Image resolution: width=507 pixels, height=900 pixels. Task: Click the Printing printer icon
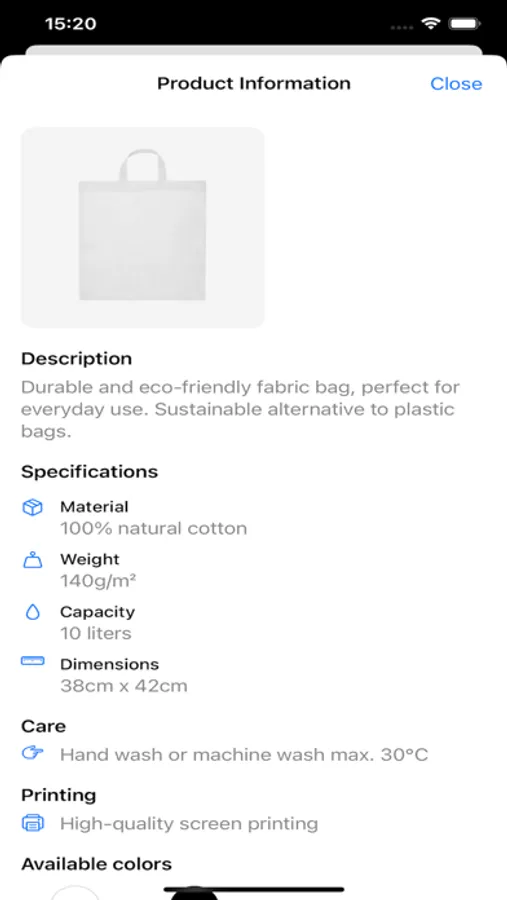[x=33, y=823]
